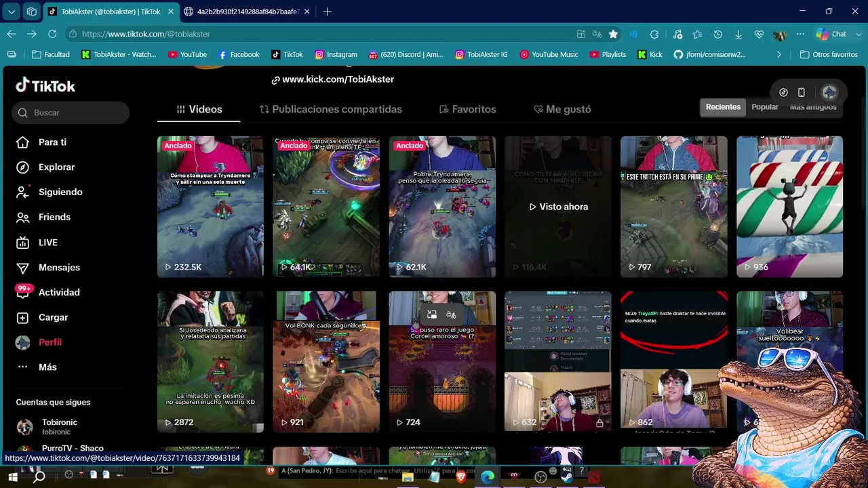Select the 4a2b2b930f browser tab
Viewport: 868px width, 488px height.
tap(248, 12)
